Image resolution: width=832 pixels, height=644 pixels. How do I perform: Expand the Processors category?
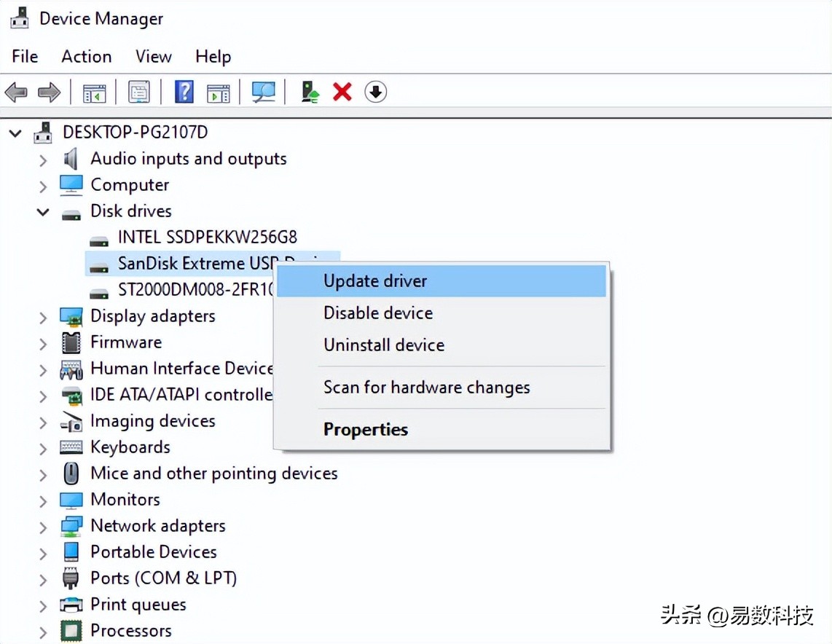click(43, 632)
